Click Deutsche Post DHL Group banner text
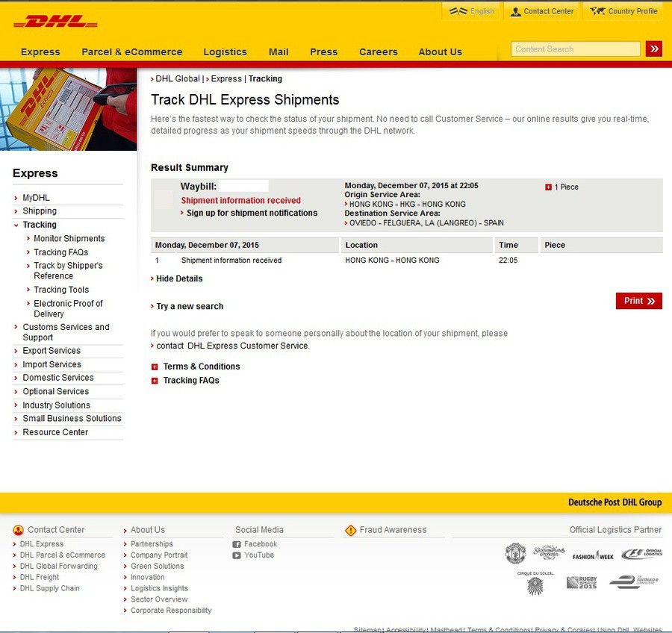Screen dimensions: 672x633 tap(615, 502)
